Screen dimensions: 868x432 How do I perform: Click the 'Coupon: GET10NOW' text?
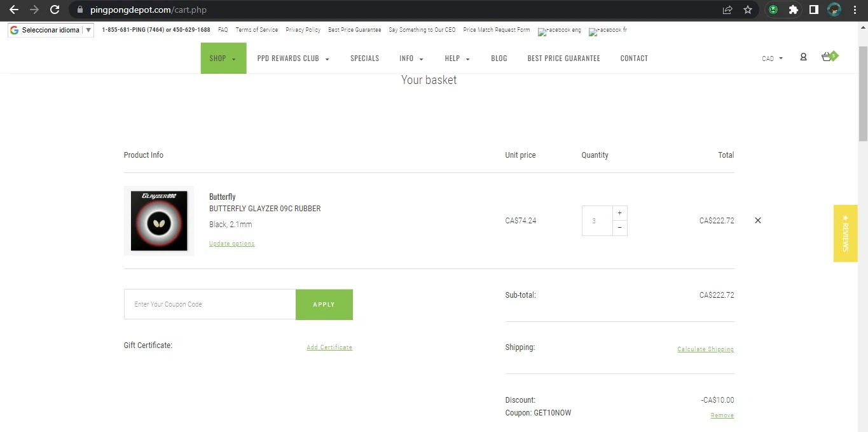coord(538,413)
